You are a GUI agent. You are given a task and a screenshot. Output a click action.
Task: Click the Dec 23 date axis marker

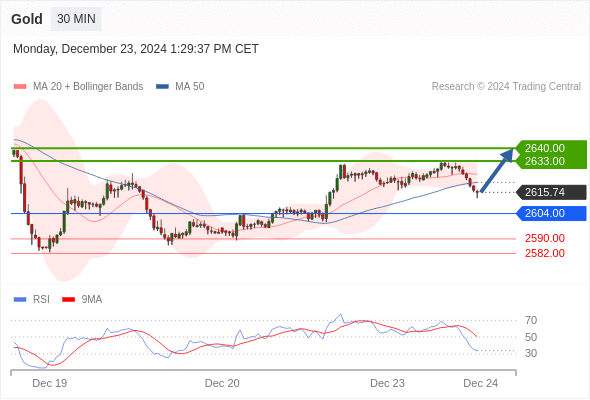pyautogui.click(x=387, y=383)
